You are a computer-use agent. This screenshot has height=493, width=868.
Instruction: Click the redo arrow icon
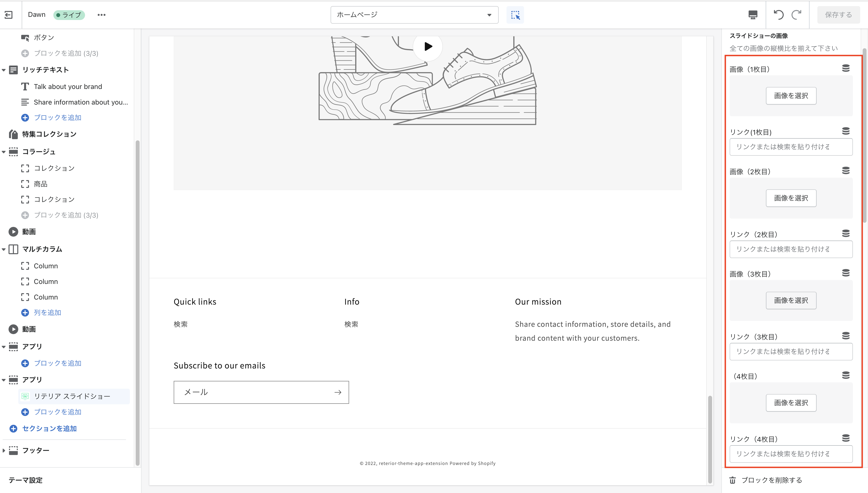[797, 15]
